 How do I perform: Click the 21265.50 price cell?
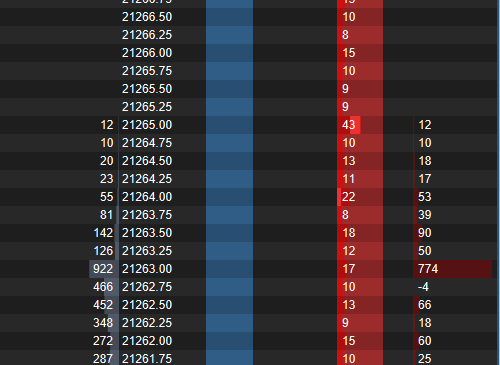coord(147,89)
